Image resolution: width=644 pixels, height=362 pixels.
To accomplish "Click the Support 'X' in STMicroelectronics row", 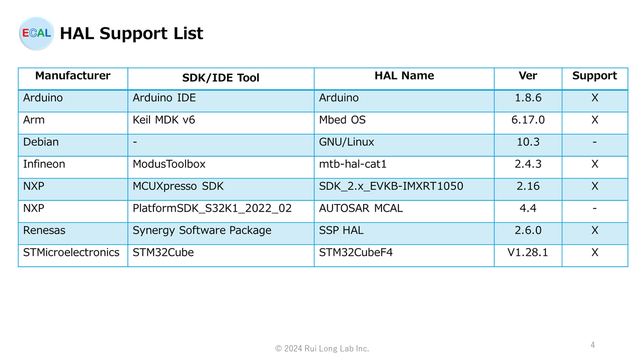I will tap(595, 255).
